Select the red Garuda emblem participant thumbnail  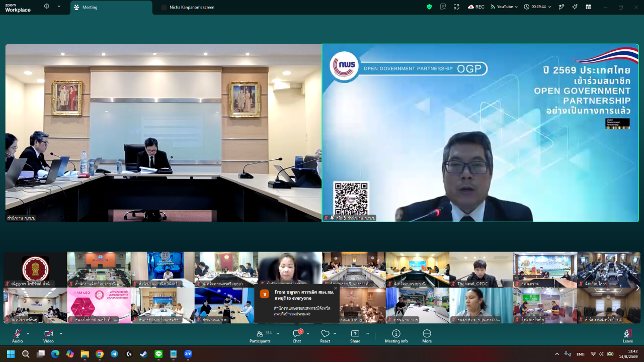[35, 269]
